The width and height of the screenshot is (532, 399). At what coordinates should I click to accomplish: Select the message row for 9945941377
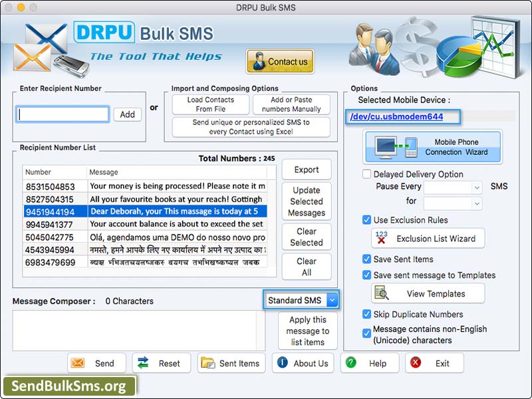(x=166, y=225)
